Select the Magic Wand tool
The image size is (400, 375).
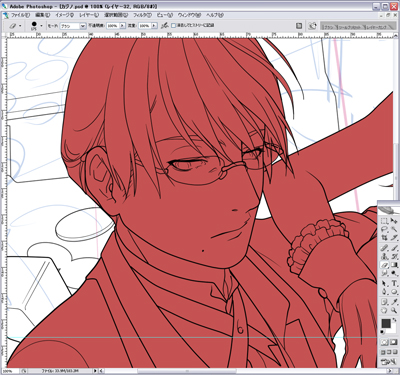pos(394,229)
